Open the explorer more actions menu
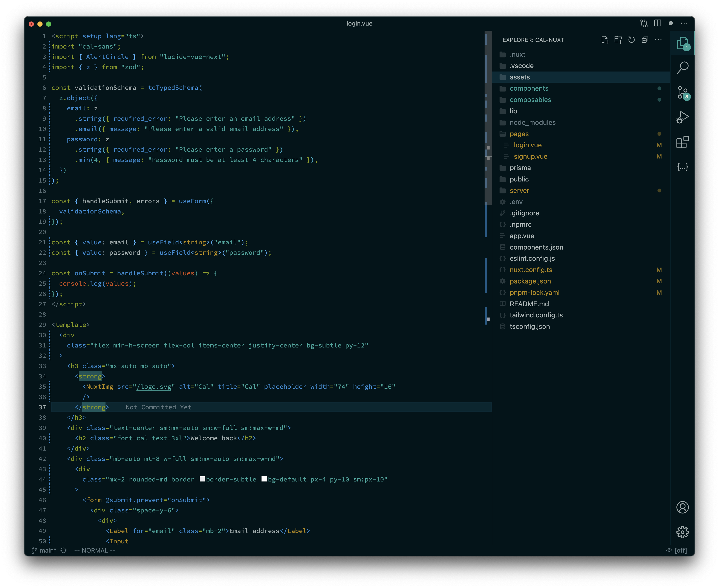This screenshot has height=588, width=719. point(658,40)
